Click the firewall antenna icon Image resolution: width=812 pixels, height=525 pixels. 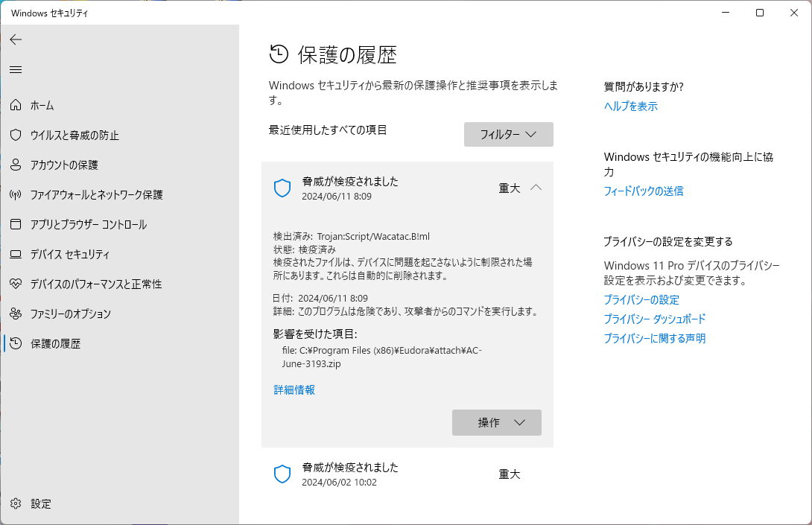16,194
